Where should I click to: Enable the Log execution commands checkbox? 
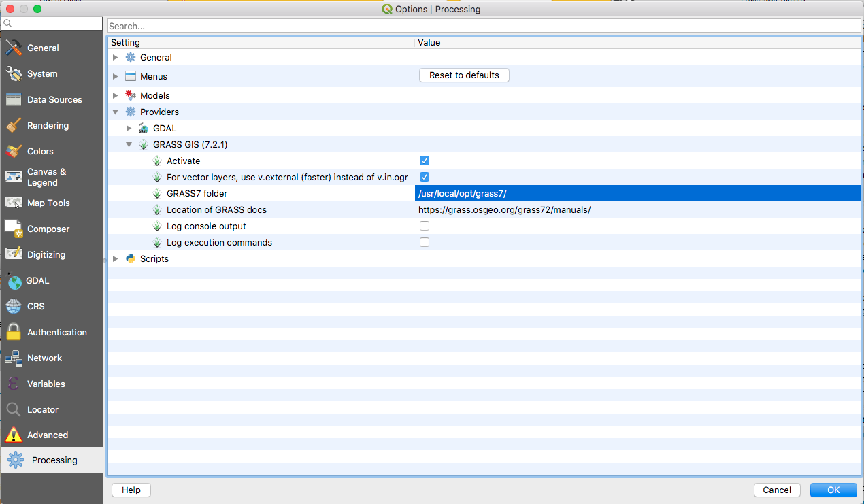pyautogui.click(x=425, y=243)
